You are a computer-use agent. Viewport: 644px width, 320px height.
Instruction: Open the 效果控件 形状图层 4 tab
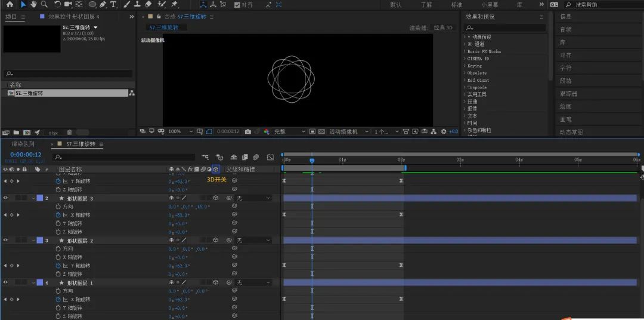(73, 17)
